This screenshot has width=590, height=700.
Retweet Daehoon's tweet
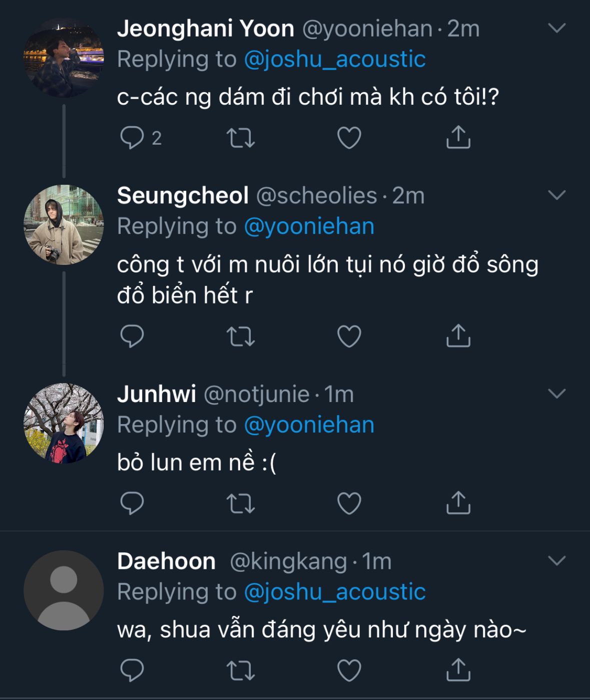[x=241, y=670]
